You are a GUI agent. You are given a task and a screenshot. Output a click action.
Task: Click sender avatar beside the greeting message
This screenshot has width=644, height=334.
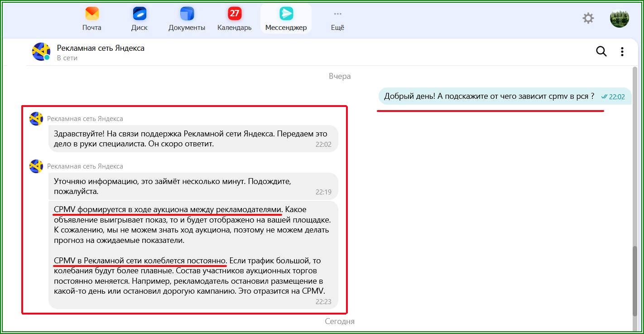(36, 119)
